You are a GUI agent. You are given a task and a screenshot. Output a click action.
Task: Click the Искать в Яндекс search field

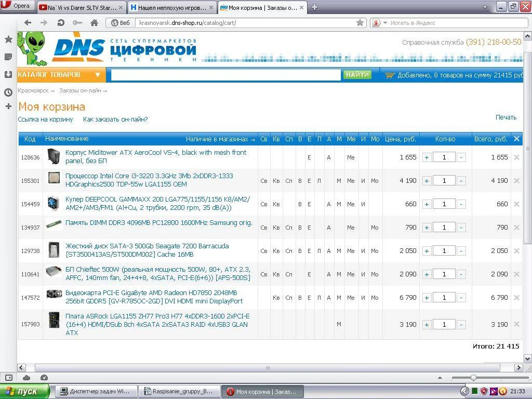click(x=458, y=23)
